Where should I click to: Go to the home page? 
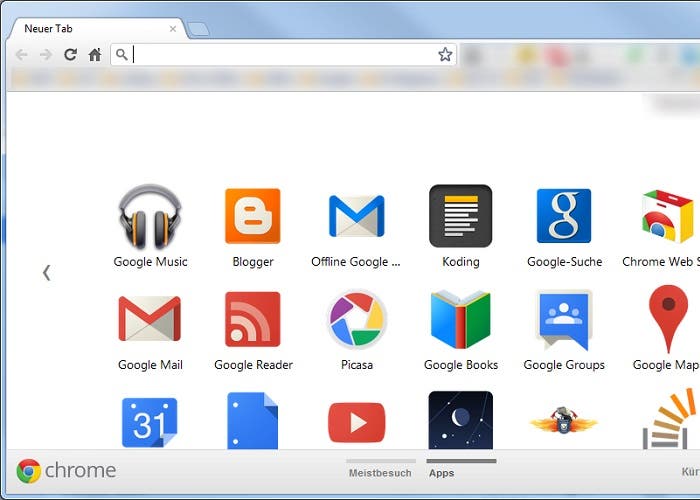(x=95, y=55)
